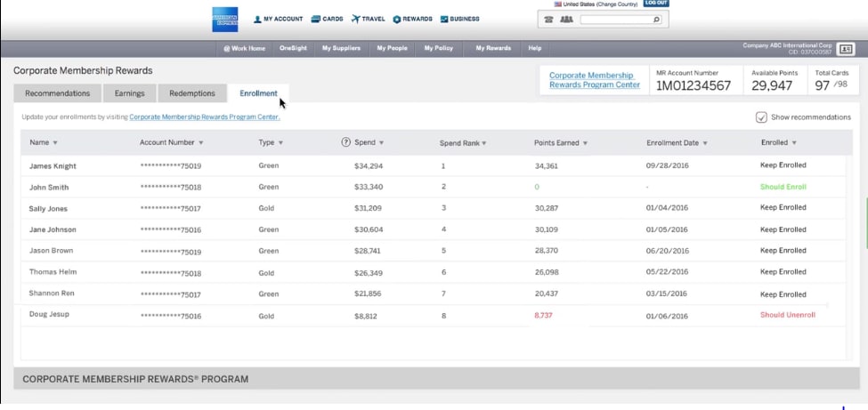Switch to the Earnings tab
This screenshot has width=868, height=410.
pos(130,93)
